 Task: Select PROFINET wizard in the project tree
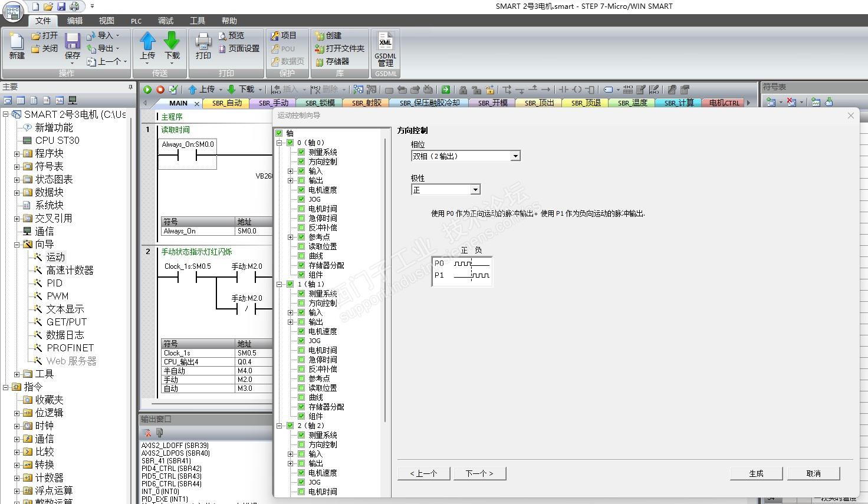pos(70,348)
